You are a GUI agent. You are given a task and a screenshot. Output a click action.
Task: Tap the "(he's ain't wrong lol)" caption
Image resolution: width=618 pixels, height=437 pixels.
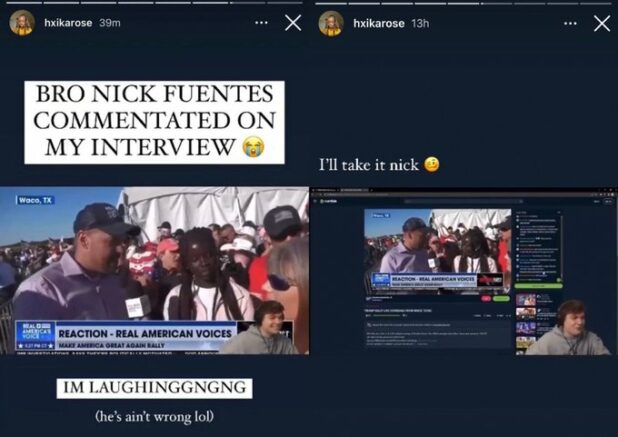point(153,414)
